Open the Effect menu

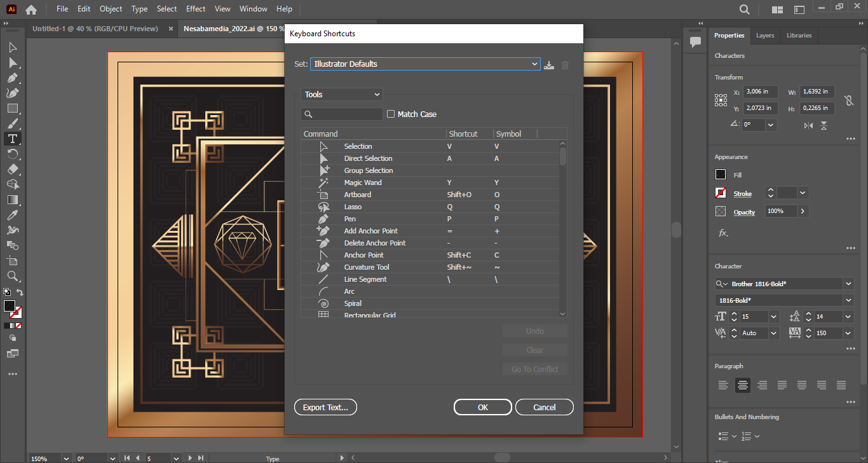pos(196,9)
